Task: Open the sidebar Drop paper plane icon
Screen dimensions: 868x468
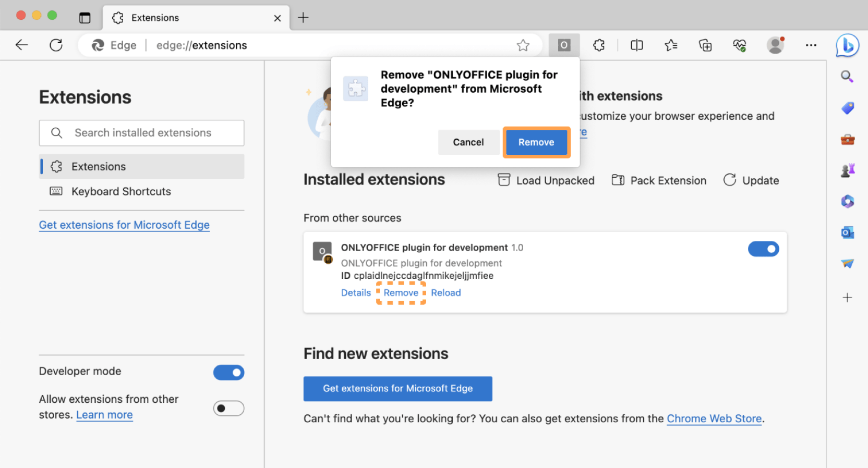Action: [x=847, y=264]
